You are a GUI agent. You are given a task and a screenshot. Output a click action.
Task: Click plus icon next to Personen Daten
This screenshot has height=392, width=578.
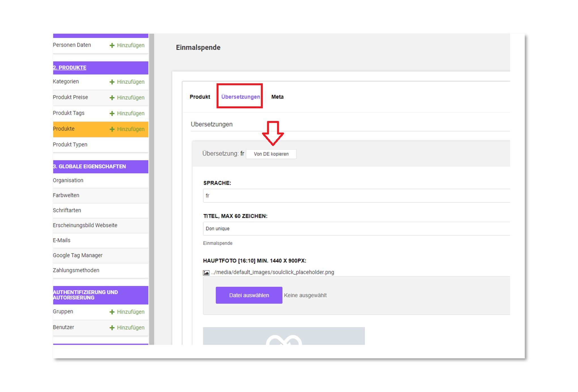[112, 45]
